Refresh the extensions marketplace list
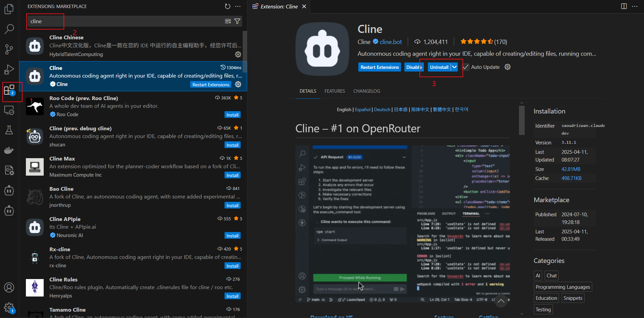644x318 pixels. pos(228,6)
